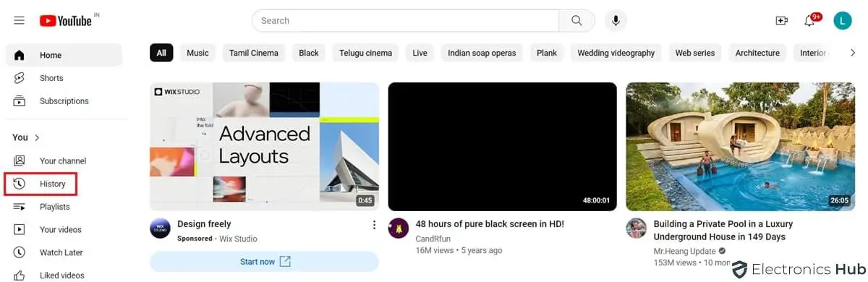Select the Music filter chip
Image resolution: width=868 pixels, height=282 pixels.
coord(197,53)
